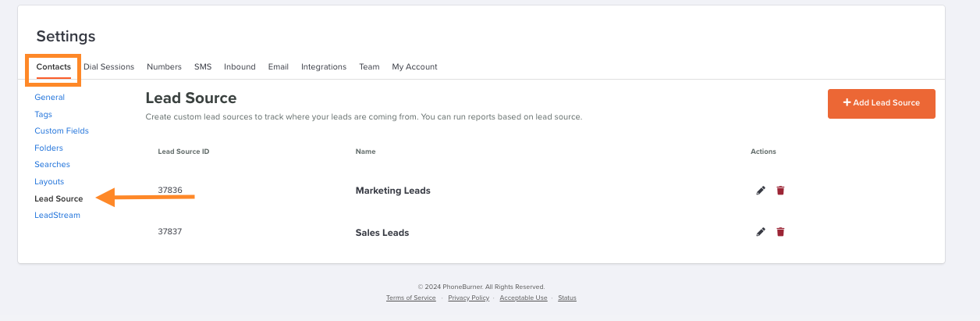Switch to the Dial Sessions tab
Viewport: 980px width, 321px height.
(x=109, y=67)
